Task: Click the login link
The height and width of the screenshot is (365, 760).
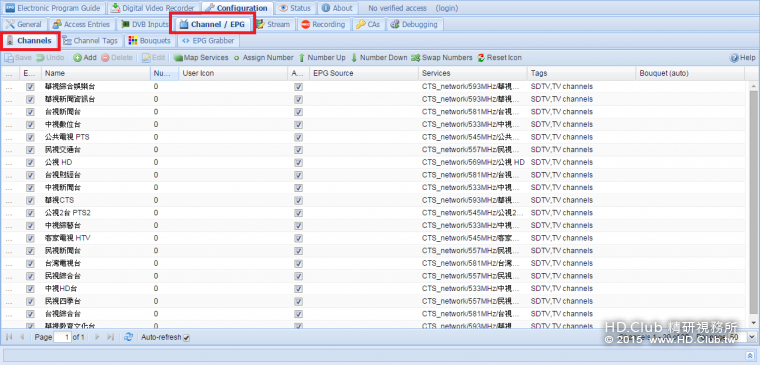Action: pyautogui.click(x=446, y=8)
